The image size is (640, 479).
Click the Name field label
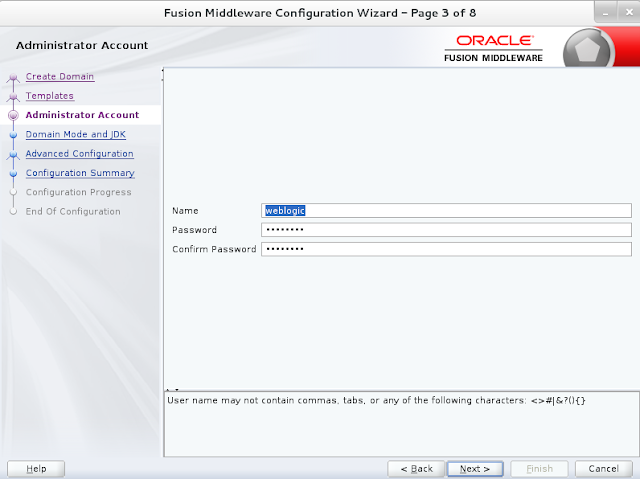(185, 211)
